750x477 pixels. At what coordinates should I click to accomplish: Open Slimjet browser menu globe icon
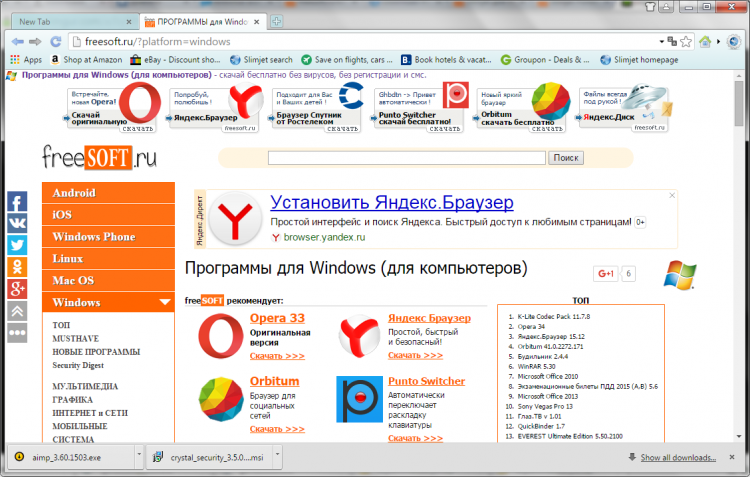pos(734,42)
